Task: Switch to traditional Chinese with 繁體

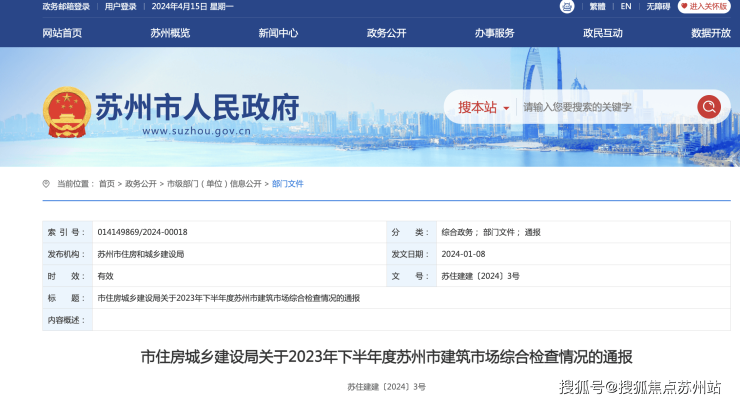Action: (597, 7)
